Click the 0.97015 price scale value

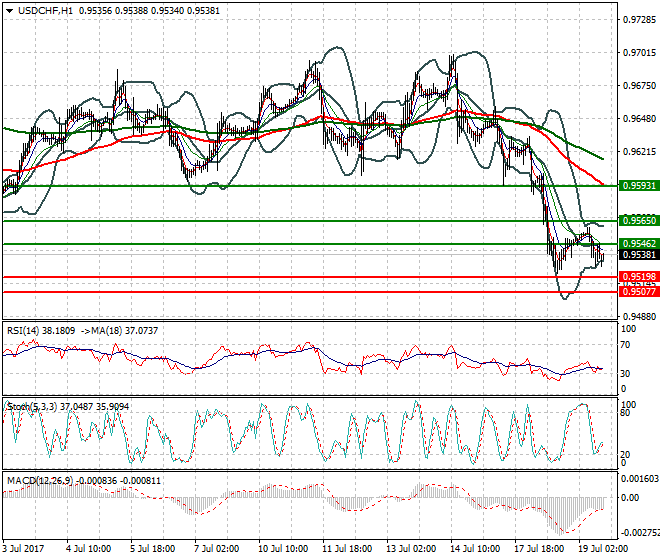(x=639, y=53)
